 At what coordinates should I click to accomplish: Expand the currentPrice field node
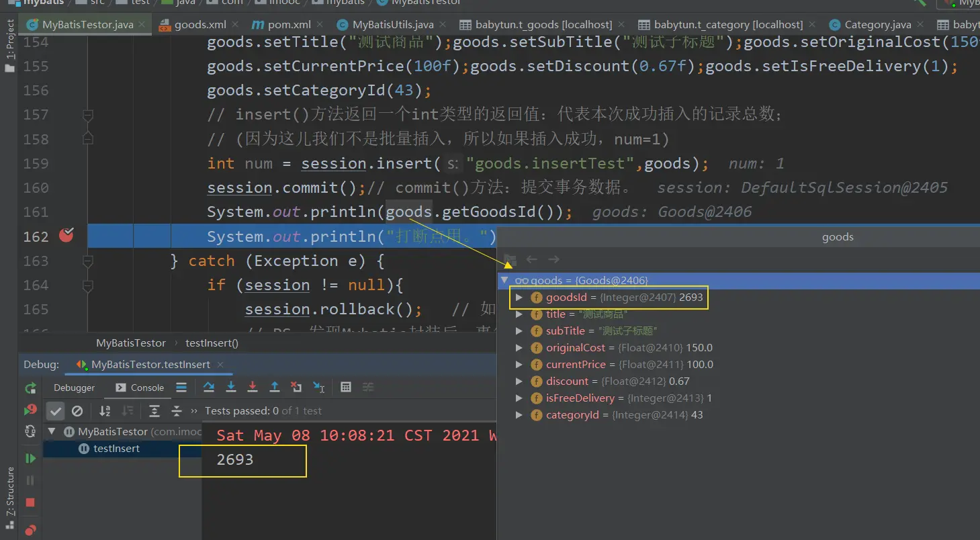click(x=519, y=365)
